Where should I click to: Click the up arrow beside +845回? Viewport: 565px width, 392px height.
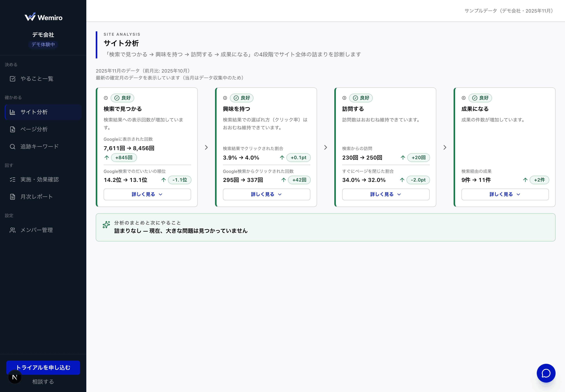(107, 158)
